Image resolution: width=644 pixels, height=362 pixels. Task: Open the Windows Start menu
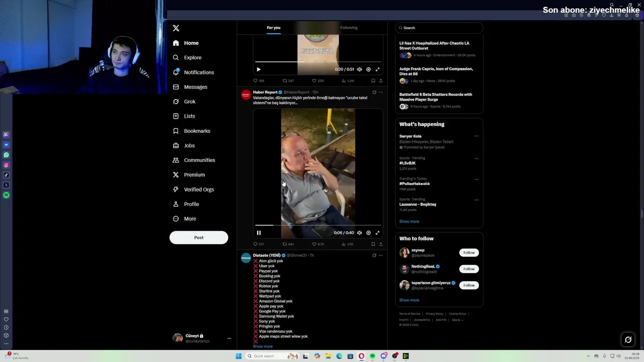coord(238,356)
